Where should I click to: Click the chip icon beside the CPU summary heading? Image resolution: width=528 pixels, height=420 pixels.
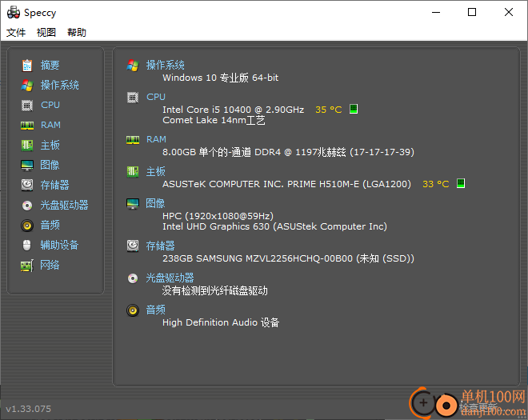tap(133, 98)
